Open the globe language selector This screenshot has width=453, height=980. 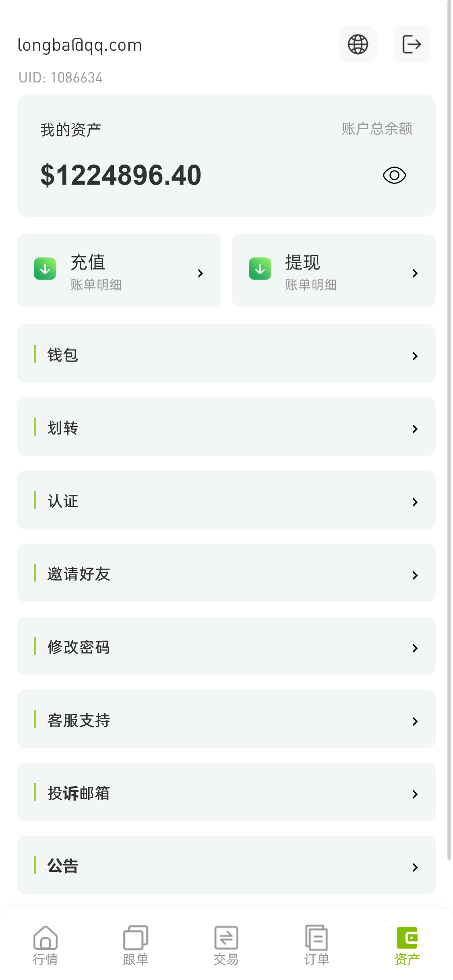[358, 44]
